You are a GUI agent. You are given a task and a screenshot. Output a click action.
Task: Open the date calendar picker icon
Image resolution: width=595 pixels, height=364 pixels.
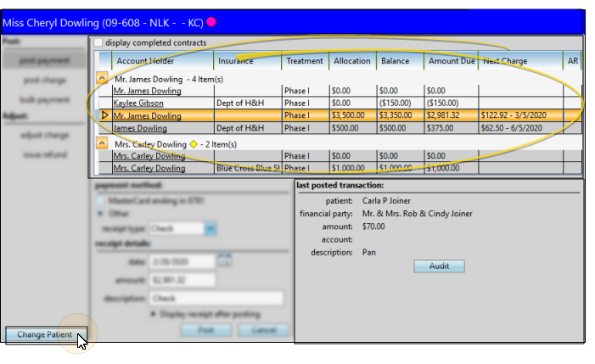click(224, 261)
